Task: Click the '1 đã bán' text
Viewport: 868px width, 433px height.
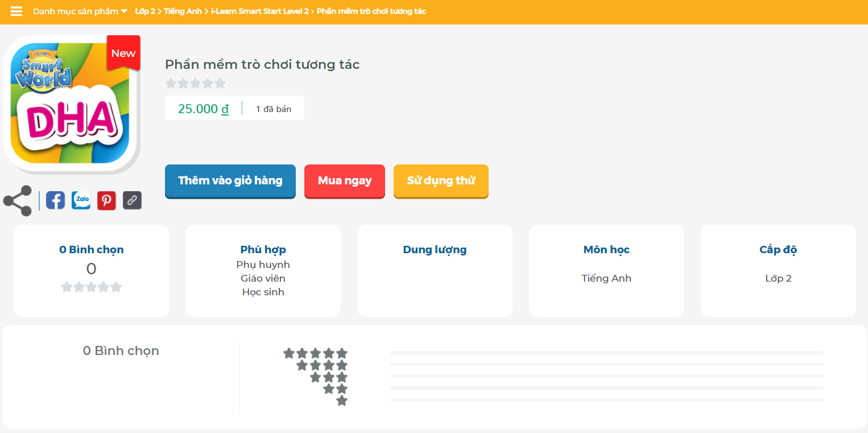Action: click(274, 109)
